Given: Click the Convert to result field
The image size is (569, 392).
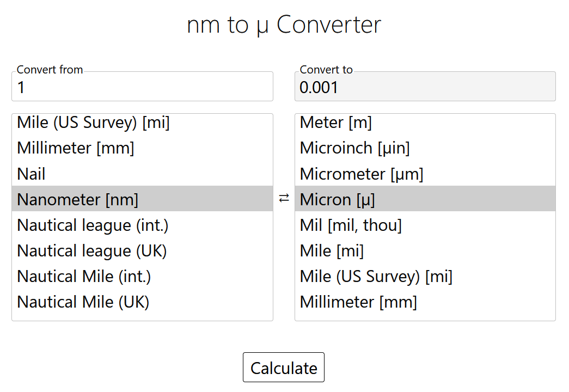Looking at the screenshot, I should (425, 87).
